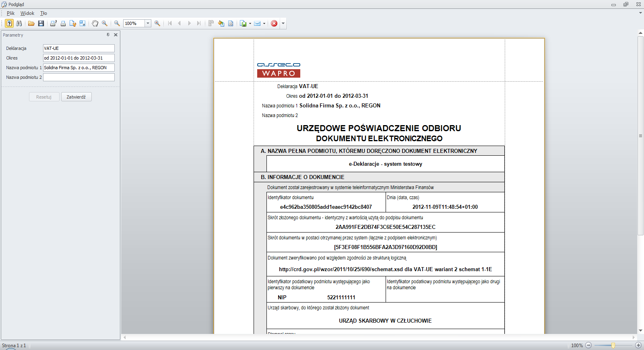Click the Zoom In magnifier icon
The image size is (644, 350).
coord(157,23)
